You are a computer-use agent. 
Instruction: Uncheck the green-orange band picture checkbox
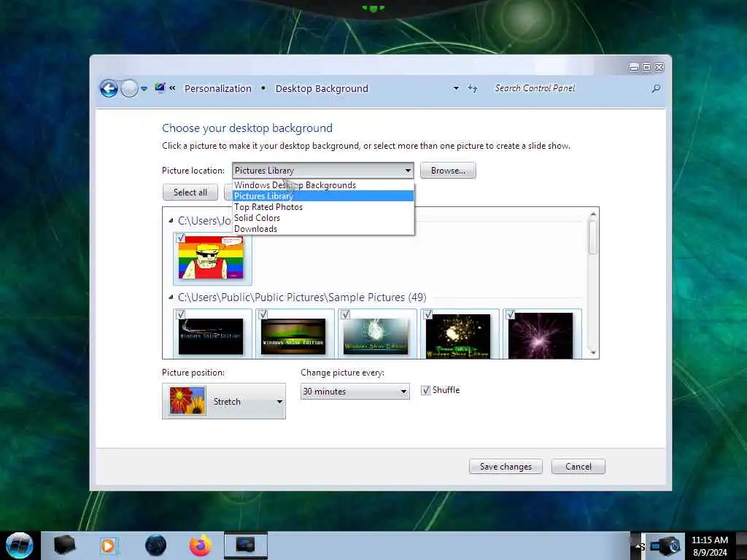pyautogui.click(x=263, y=314)
